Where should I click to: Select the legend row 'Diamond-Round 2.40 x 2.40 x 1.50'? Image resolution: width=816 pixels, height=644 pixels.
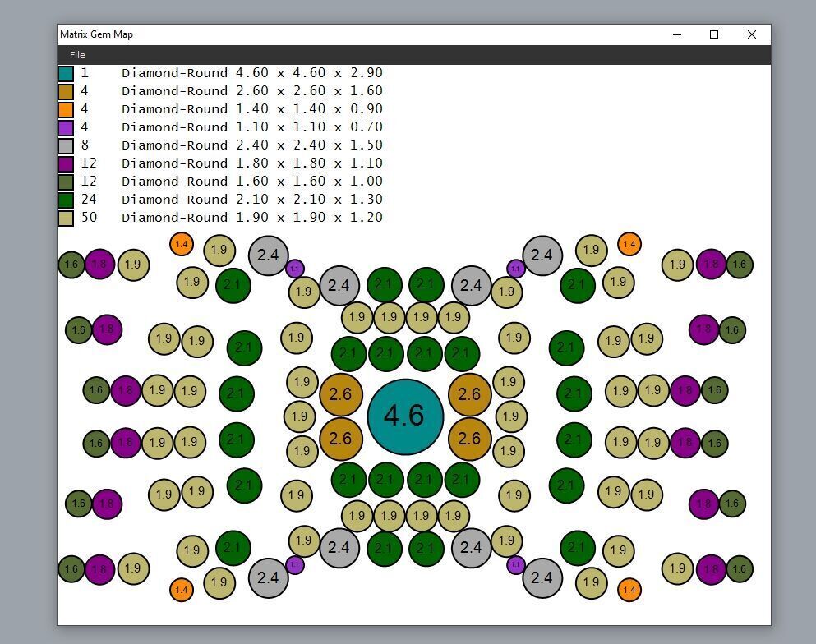pyautogui.click(x=252, y=145)
